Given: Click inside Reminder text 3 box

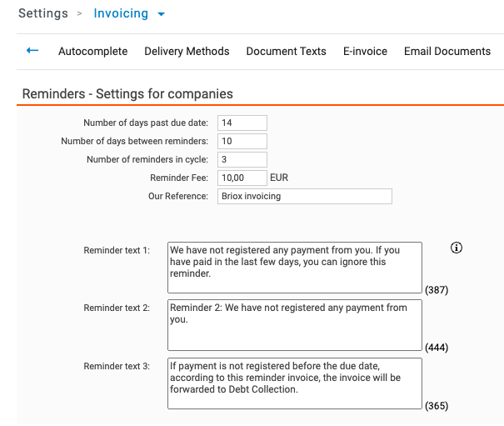Looking at the screenshot, I should (x=294, y=383).
